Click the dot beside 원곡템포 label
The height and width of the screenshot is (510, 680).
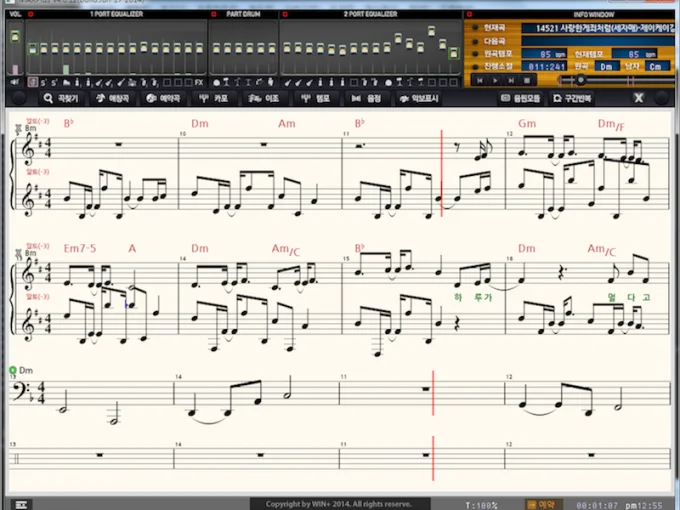[x=475, y=54]
